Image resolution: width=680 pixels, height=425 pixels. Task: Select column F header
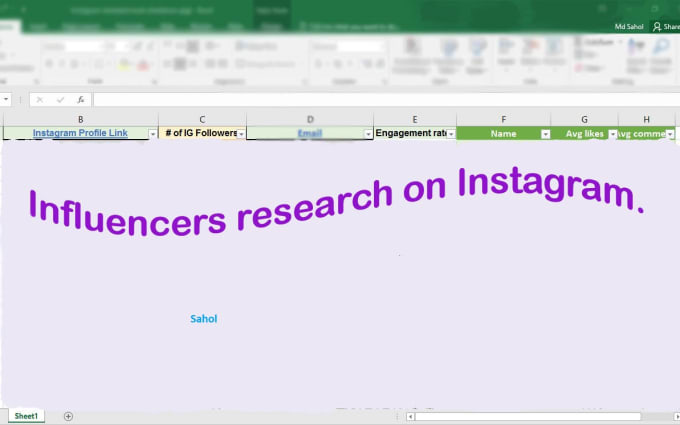[503, 119]
